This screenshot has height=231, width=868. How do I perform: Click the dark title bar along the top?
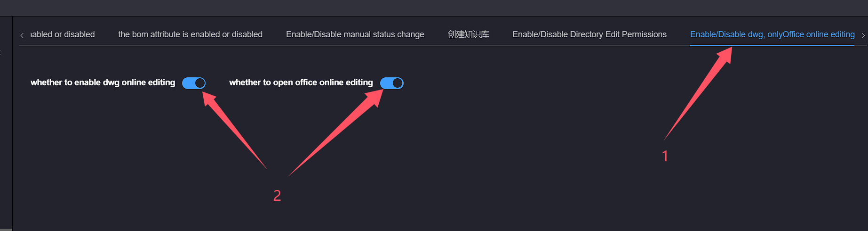[434, 8]
